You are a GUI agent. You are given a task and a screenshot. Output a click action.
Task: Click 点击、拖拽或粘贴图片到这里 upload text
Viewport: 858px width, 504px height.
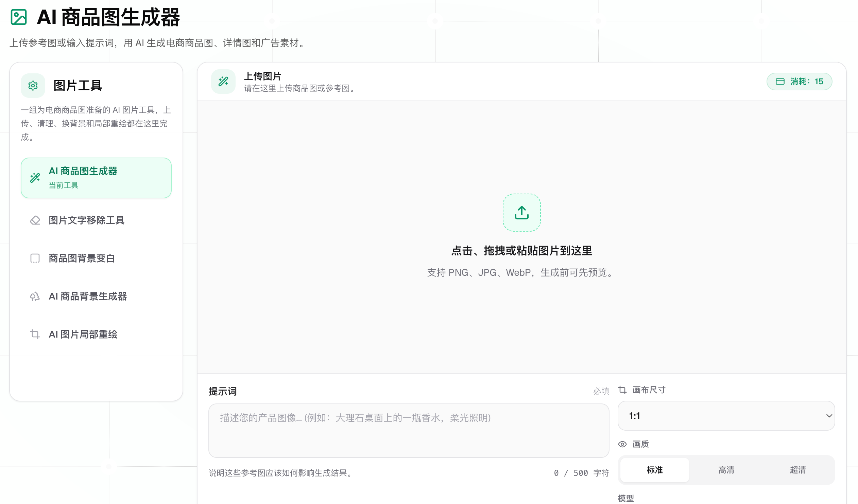point(521,251)
